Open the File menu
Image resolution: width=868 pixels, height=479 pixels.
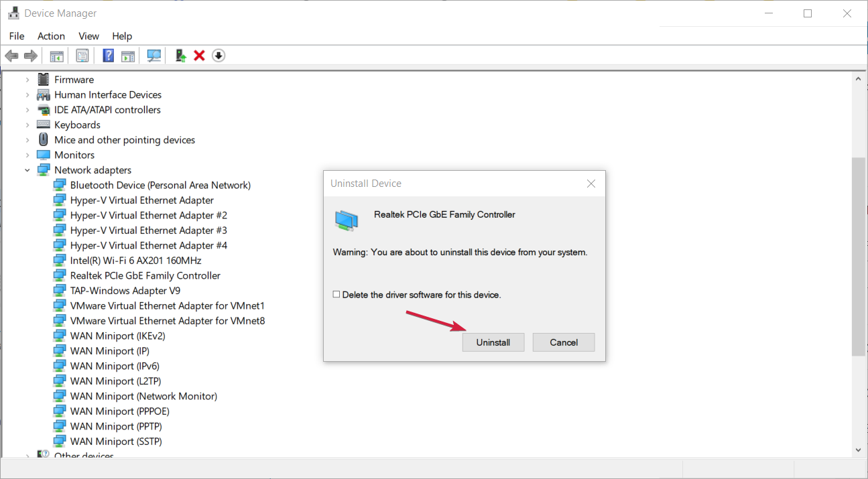coord(17,36)
